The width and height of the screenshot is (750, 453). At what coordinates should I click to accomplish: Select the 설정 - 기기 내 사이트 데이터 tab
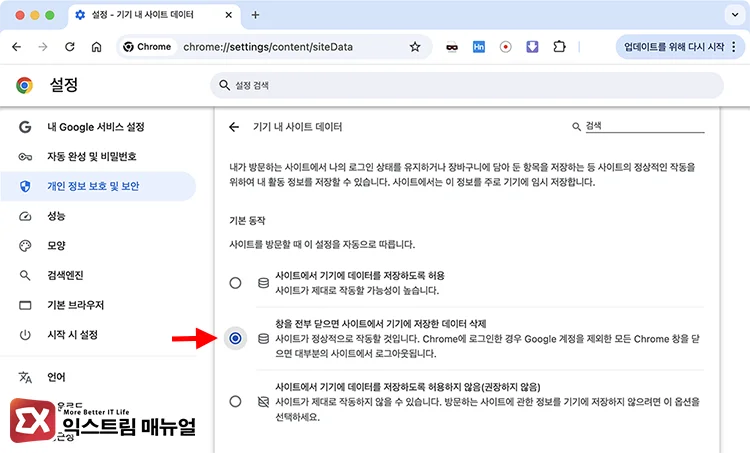(x=154, y=15)
